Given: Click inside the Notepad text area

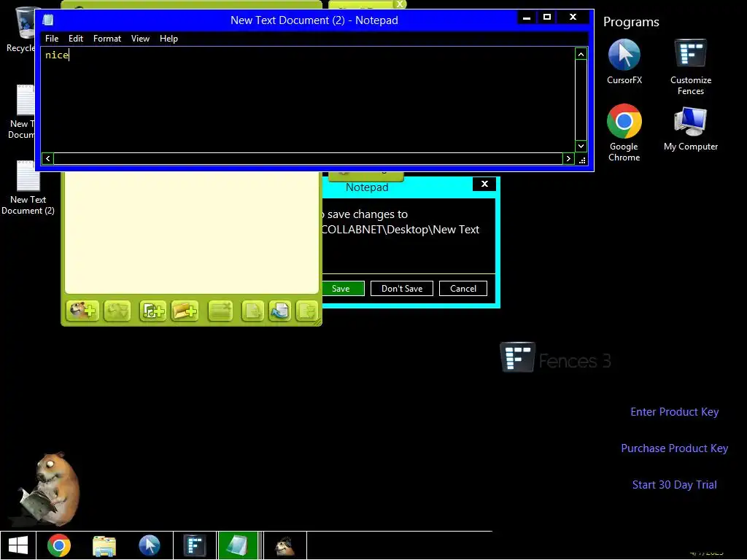Looking at the screenshot, I should click(x=308, y=99).
